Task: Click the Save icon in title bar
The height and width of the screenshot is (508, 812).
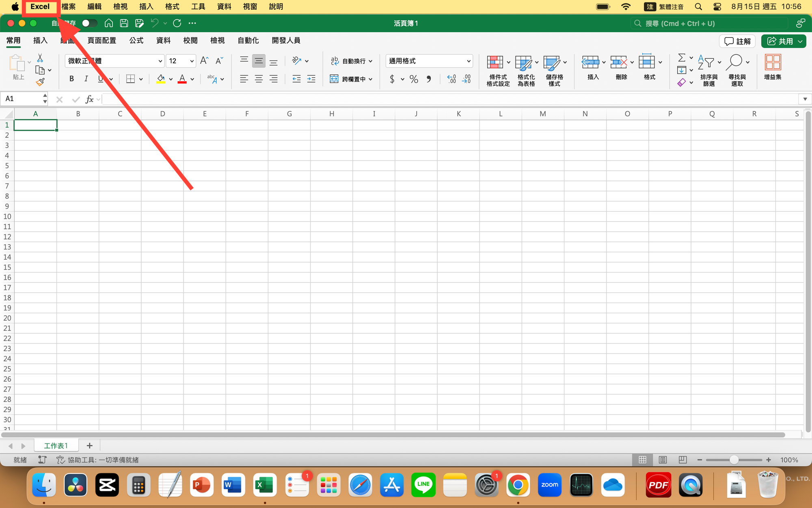Action: tap(124, 23)
